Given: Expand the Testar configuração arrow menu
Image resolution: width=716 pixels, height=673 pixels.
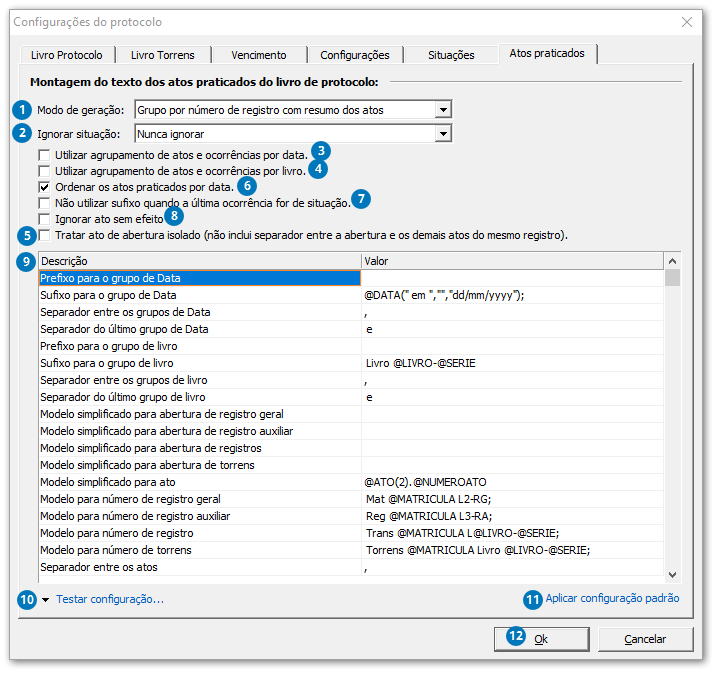Looking at the screenshot, I should (46, 600).
